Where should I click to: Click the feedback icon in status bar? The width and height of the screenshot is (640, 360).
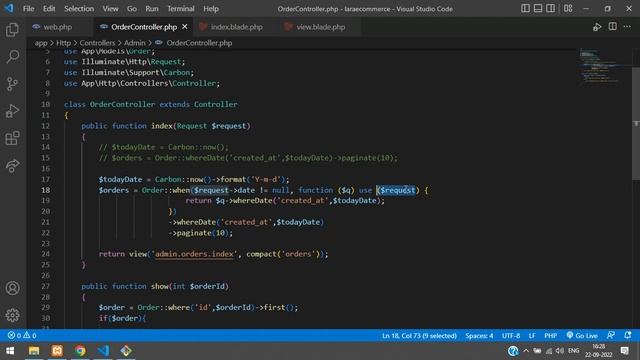[x=611, y=336]
